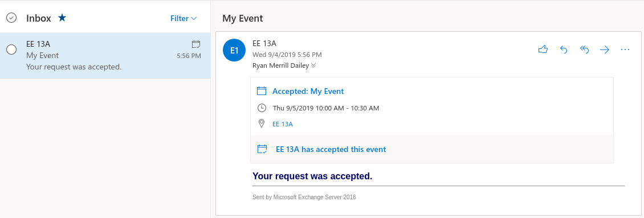Open the More actions ellipsis menu
The height and width of the screenshot is (218, 644).
tap(625, 50)
